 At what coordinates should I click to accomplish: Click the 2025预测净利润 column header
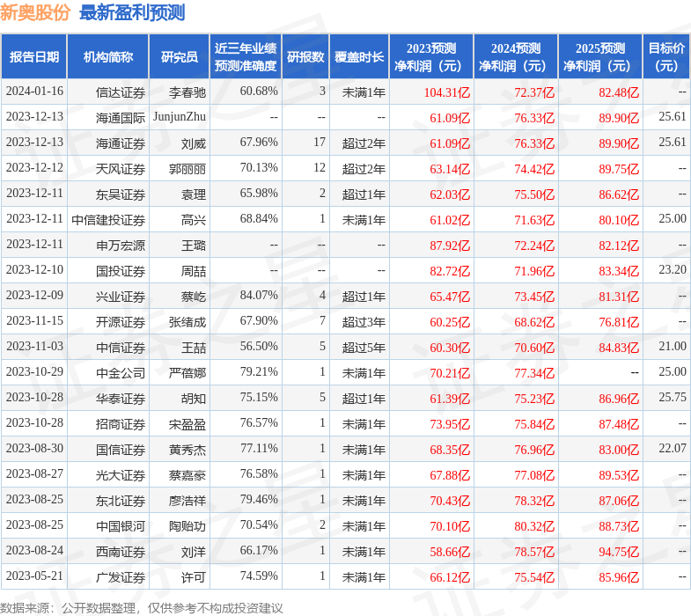(600, 57)
